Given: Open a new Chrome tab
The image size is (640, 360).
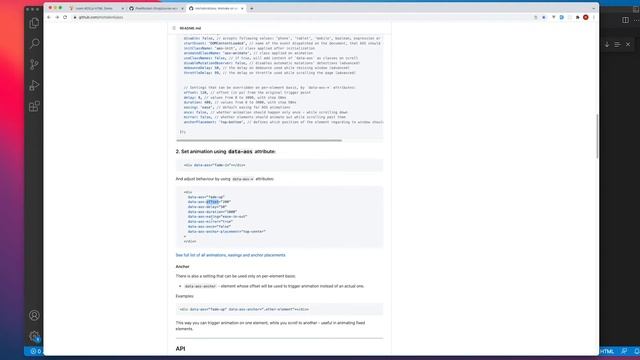Looking at the screenshot, I should 252,8.
